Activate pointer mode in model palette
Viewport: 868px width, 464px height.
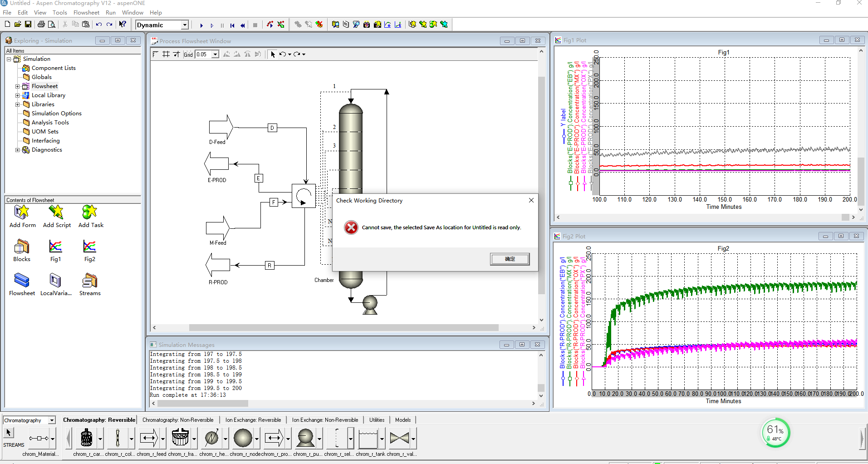tap(9, 433)
